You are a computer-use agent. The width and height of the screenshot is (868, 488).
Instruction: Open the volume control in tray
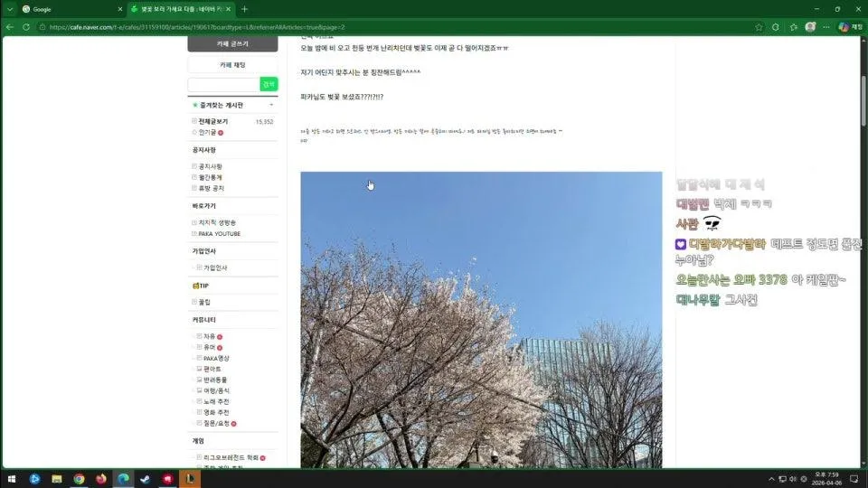[793, 479]
